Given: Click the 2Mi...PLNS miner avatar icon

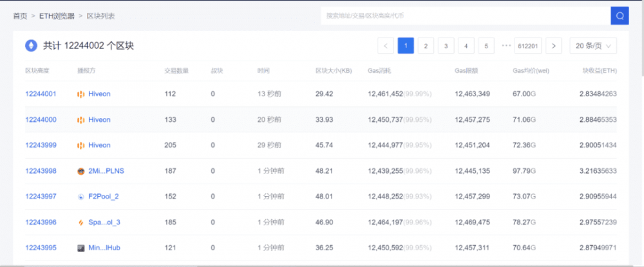Looking at the screenshot, I should point(81,172).
